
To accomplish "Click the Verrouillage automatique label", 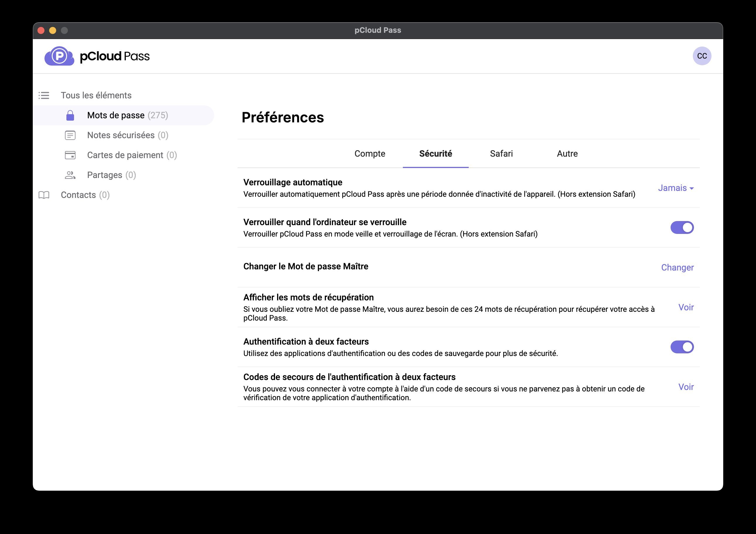I will [293, 182].
